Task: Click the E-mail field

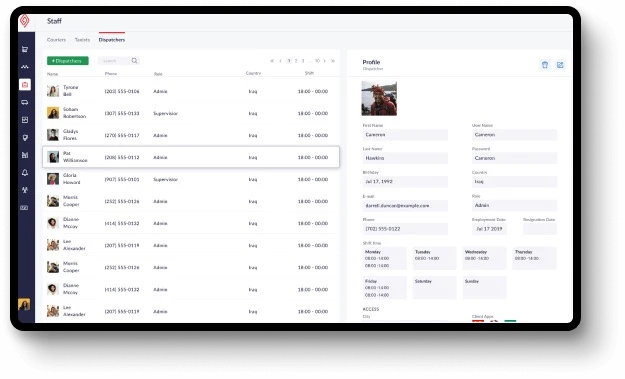Action: tap(405, 206)
